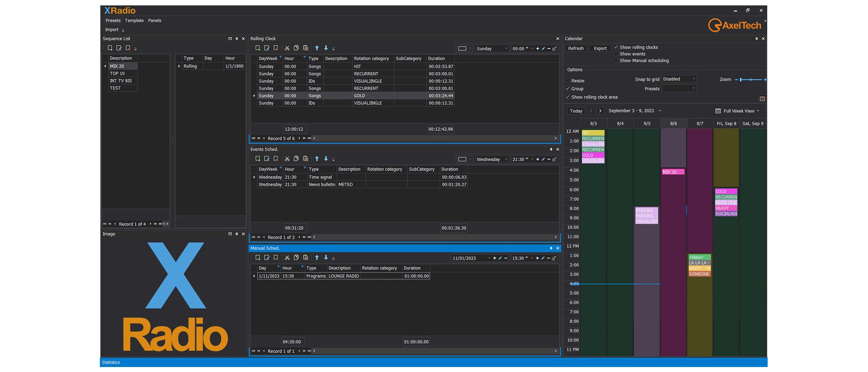The image size is (868, 372).
Task: Click the Zoom slider plus end
Action: (765, 80)
